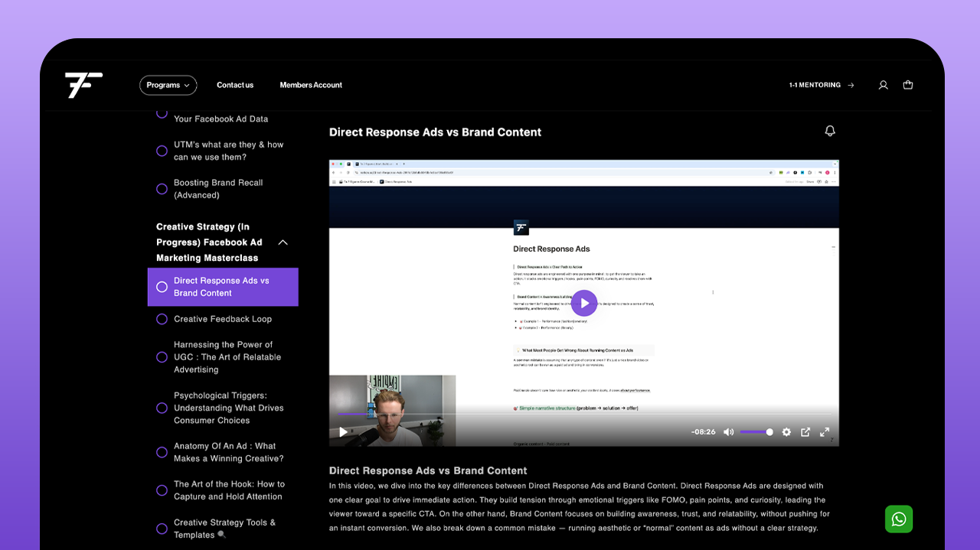Mark Creative Feedback Loop circle complete
The height and width of the screenshot is (550, 980).
pyautogui.click(x=162, y=319)
